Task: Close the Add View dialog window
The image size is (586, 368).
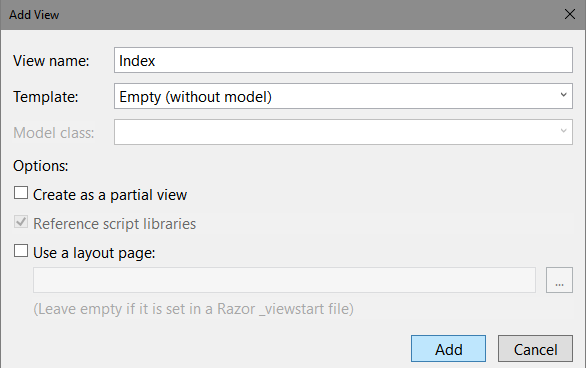Action: coord(570,15)
